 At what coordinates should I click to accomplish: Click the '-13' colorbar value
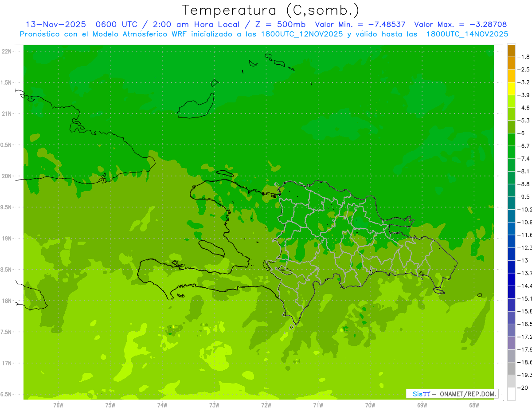pos(524,260)
